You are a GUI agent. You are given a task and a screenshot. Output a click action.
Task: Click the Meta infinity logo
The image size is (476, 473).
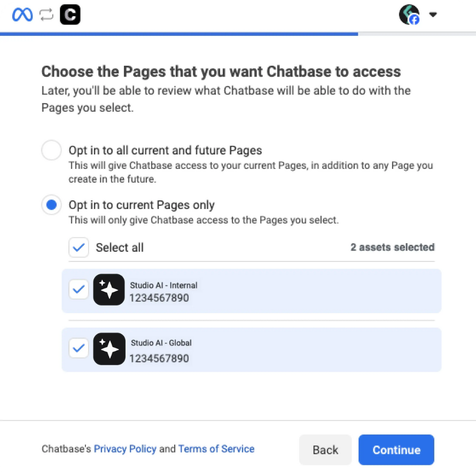click(x=22, y=14)
